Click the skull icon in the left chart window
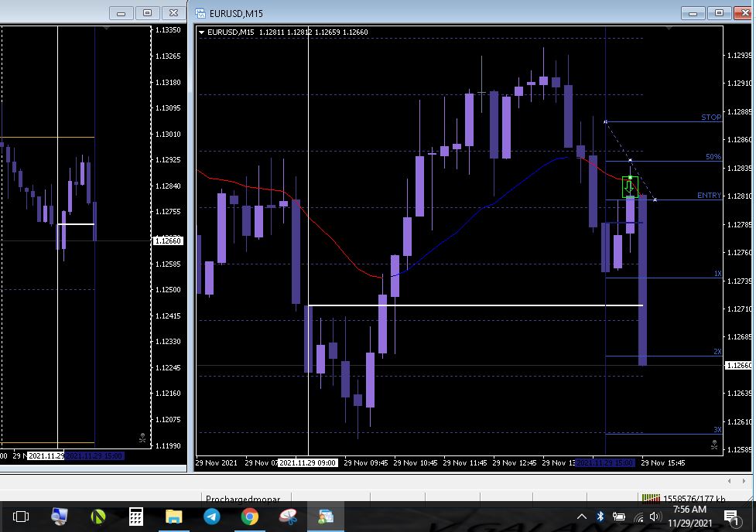756x532 pixels. (142, 438)
